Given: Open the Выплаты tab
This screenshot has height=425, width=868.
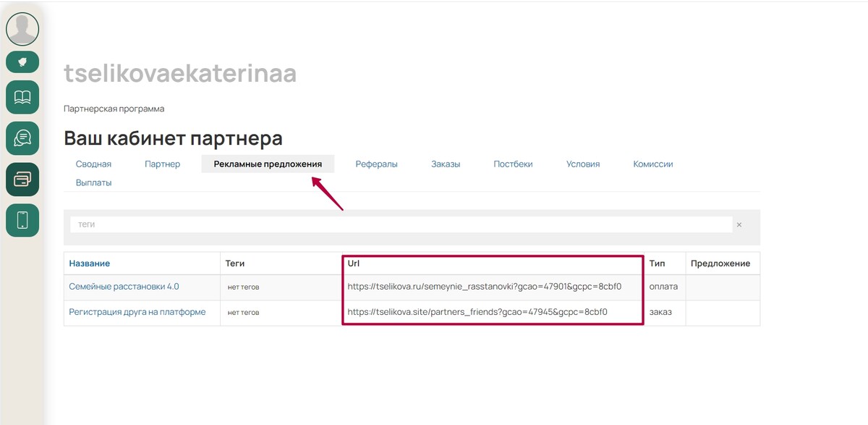Looking at the screenshot, I should pyautogui.click(x=93, y=183).
